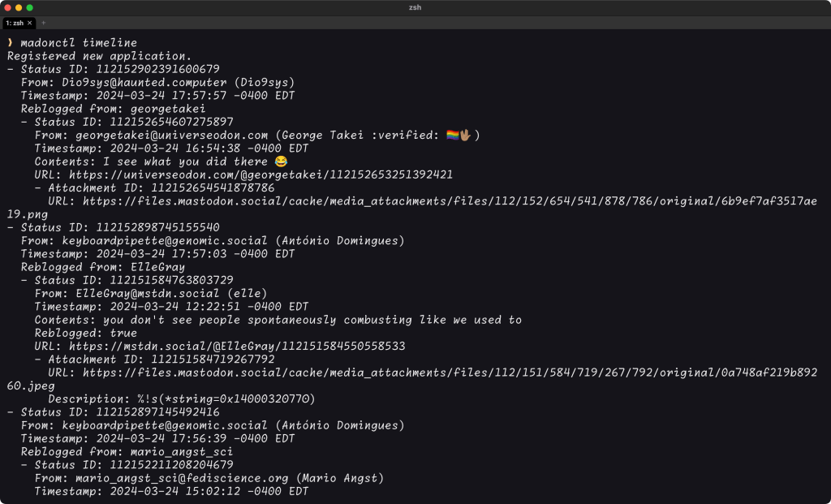Select the '1: zsh' tab

click(x=15, y=23)
